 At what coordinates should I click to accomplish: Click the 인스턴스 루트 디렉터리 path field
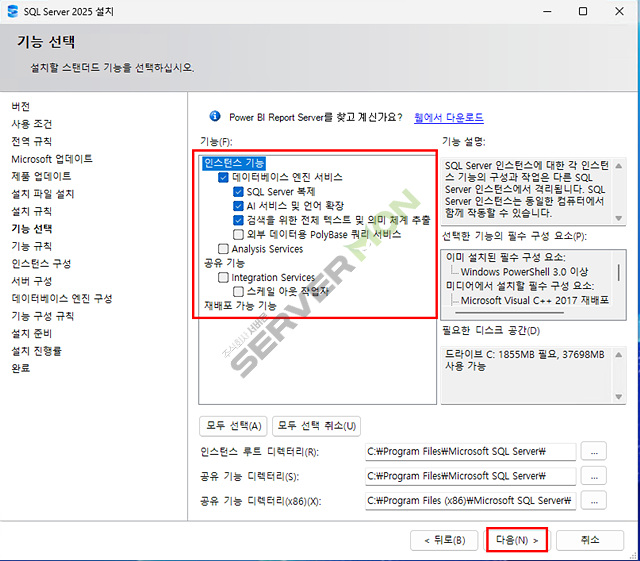pos(470,452)
